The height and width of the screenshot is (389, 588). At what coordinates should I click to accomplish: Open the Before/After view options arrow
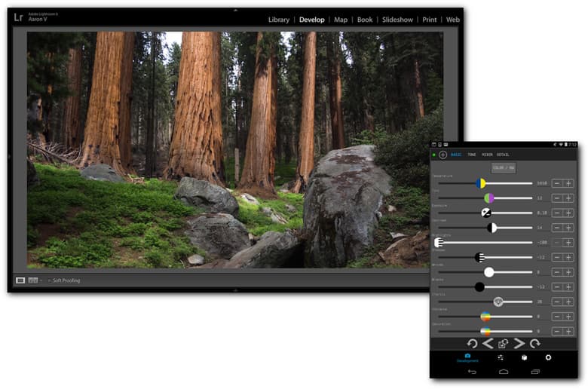click(x=41, y=280)
